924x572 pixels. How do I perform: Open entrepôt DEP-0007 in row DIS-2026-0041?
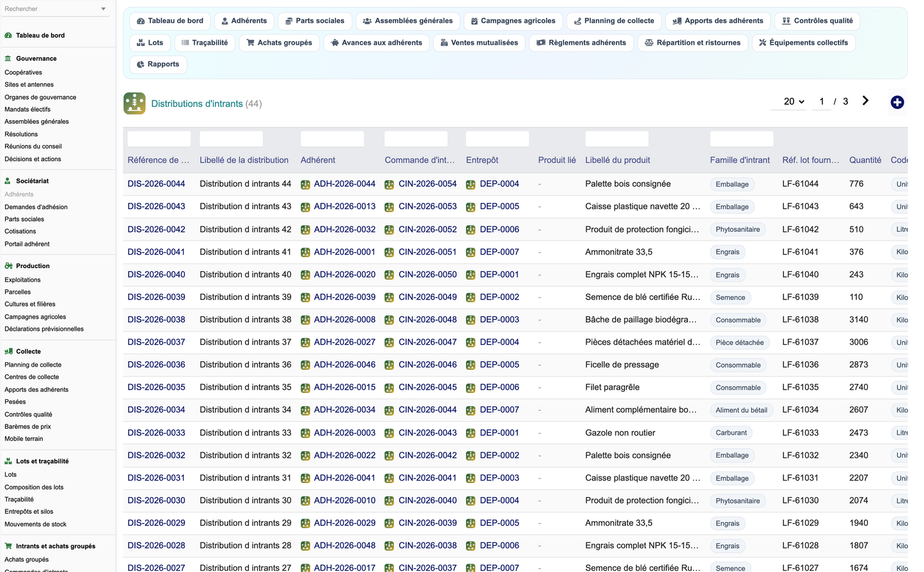click(x=499, y=251)
